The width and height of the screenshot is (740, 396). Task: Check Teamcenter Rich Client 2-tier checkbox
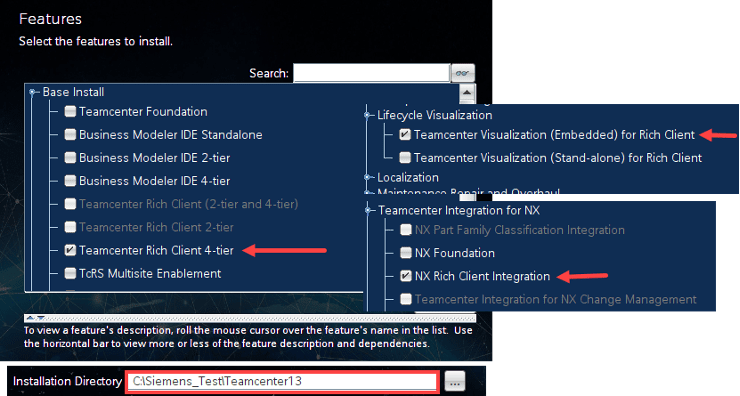[x=70, y=227]
